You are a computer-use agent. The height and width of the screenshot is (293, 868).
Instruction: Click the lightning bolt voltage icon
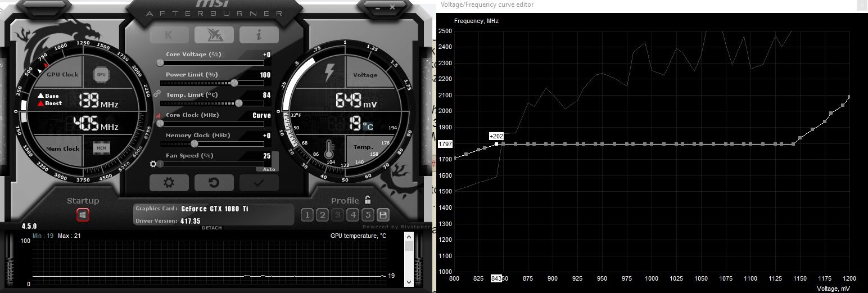coord(330,74)
